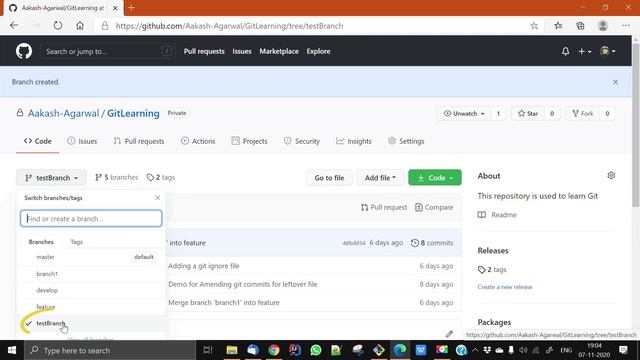The image size is (640, 360).
Task: Open the Issues repository tab
Action: click(82, 141)
